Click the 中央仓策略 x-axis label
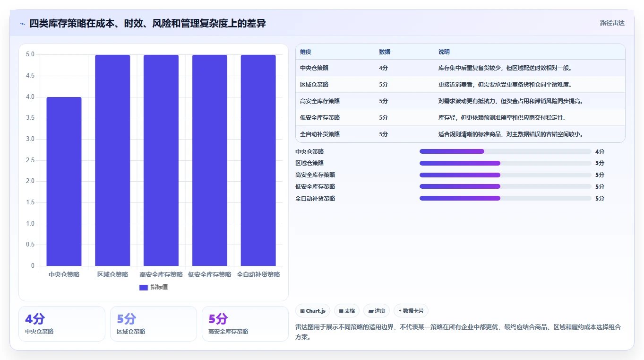Image resolution: width=644 pixels, height=360 pixels. tap(64, 274)
